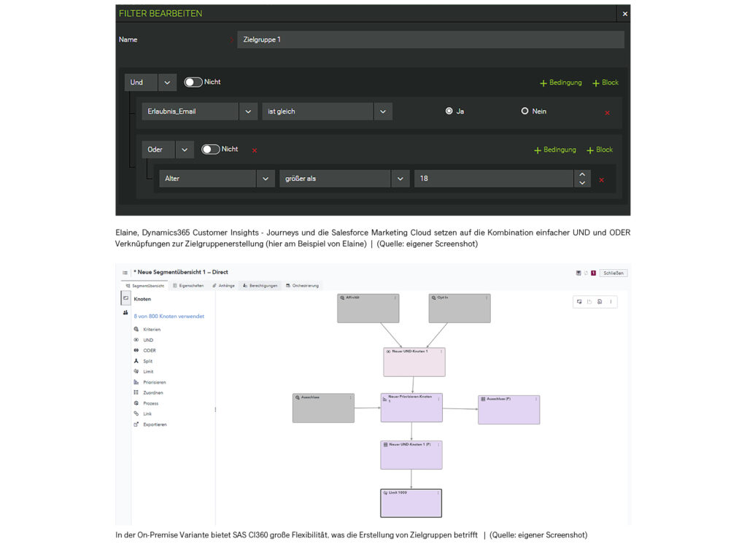Open options menu of Affinität node
Screen dimensions: 747x560
point(395,298)
